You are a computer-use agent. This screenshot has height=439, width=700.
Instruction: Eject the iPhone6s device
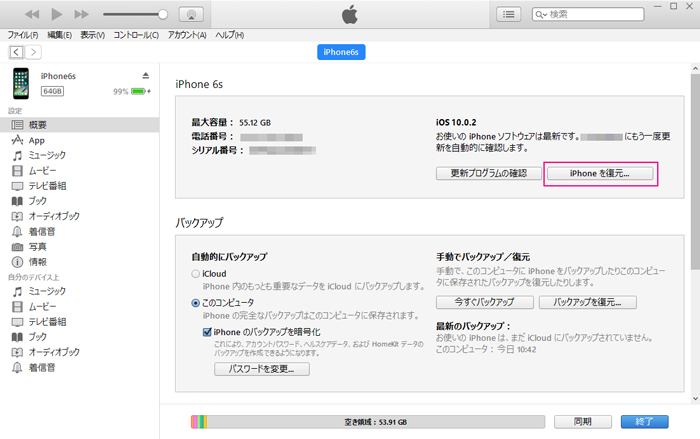(146, 75)
